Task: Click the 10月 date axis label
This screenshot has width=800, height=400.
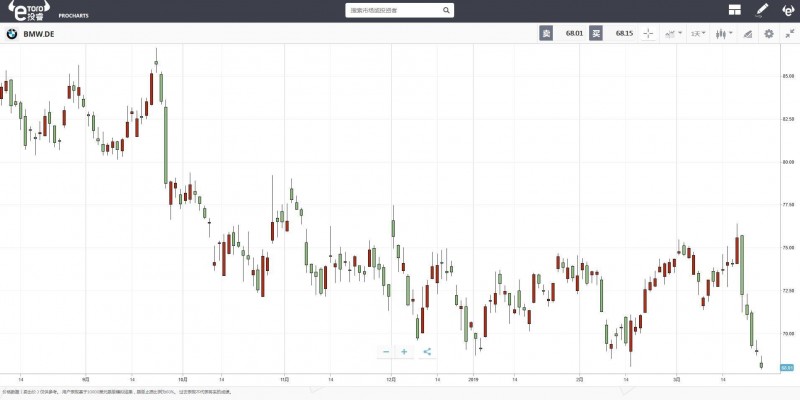Action: click(x=183, y=379)
